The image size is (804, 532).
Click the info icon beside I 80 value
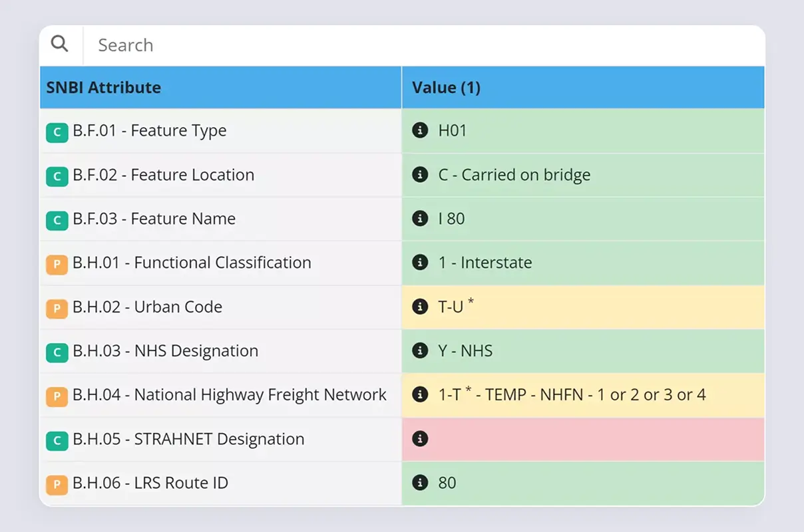point(420,218)
